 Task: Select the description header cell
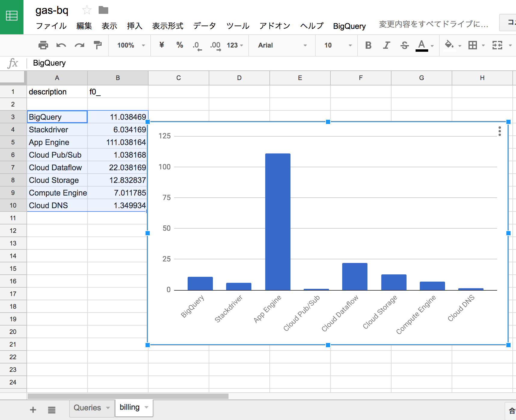(57, 92)
